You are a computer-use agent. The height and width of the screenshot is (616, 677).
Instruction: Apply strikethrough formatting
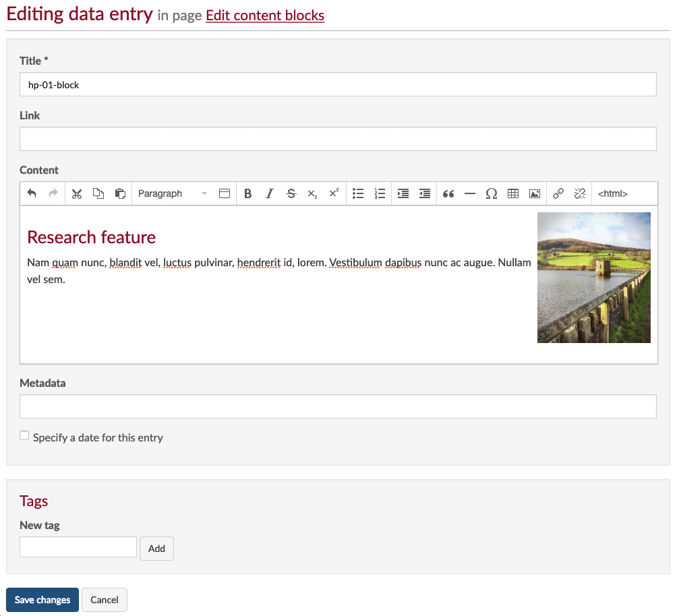tap(291, 193)
